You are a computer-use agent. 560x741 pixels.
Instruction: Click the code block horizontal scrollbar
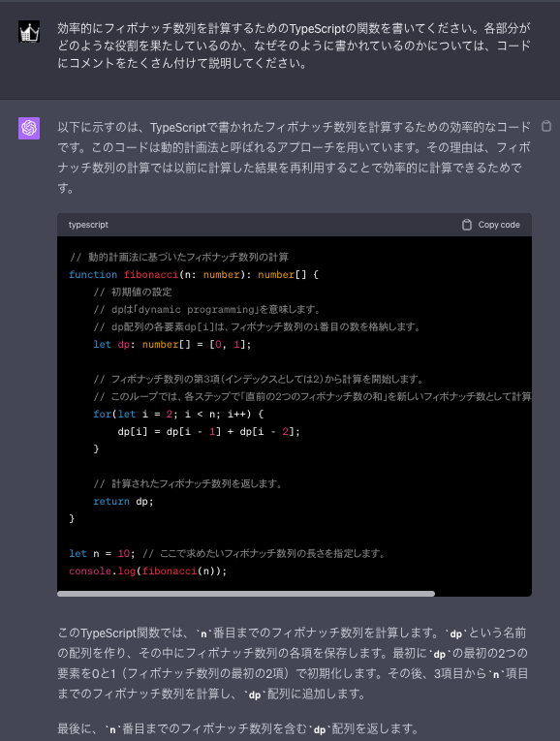point(246,594)
